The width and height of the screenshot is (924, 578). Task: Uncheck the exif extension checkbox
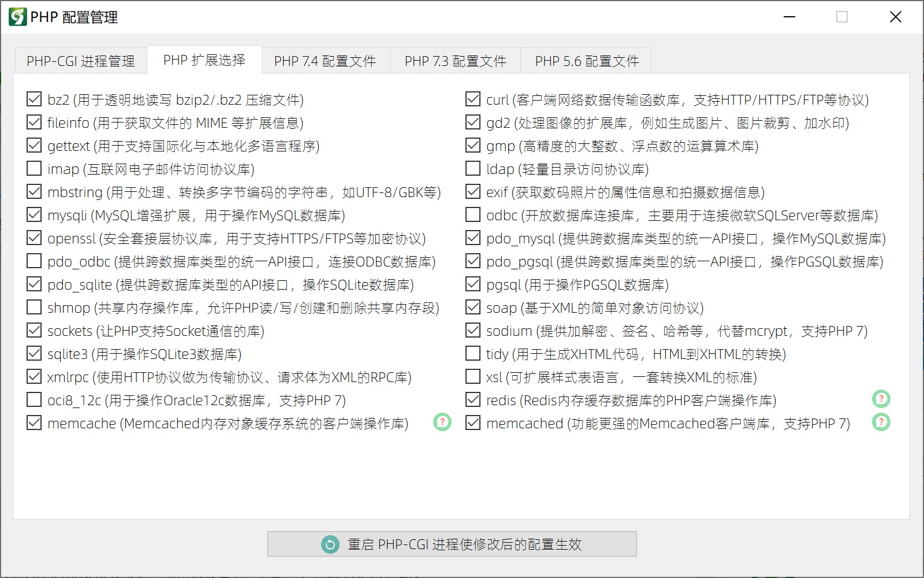[473, 192]
